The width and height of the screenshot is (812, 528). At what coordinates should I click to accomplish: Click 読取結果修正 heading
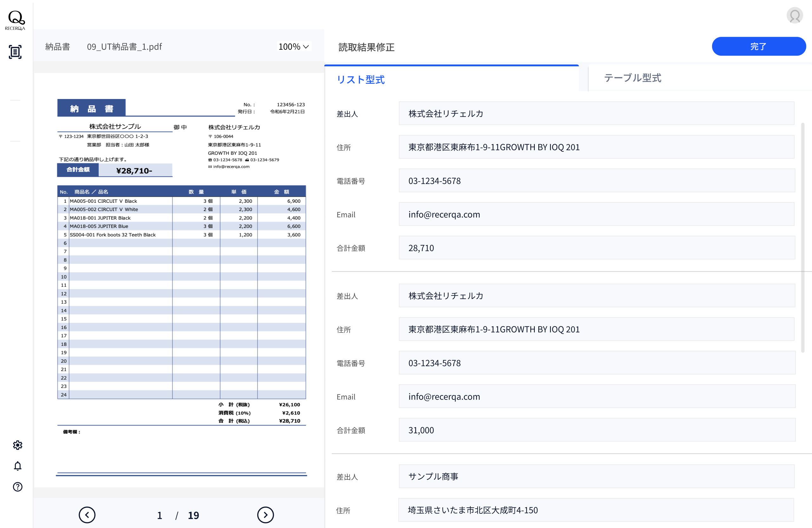click(x=366, y=47)
